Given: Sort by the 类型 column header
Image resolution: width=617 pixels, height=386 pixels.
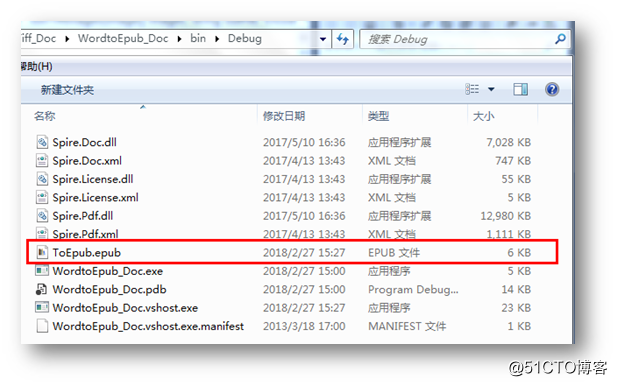Looking at the screenshot, I should click(x=378, y=116).
